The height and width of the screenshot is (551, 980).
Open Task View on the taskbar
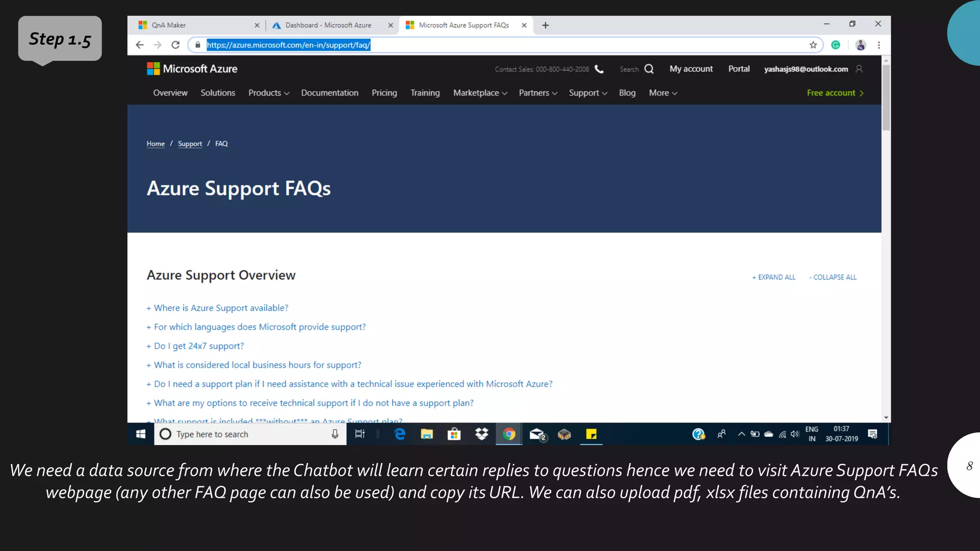360,434
